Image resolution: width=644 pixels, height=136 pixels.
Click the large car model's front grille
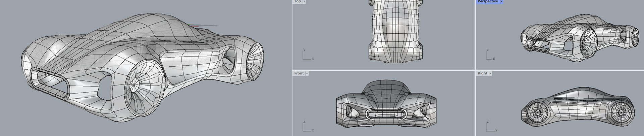pyautogui.click(x=50, y=84)
